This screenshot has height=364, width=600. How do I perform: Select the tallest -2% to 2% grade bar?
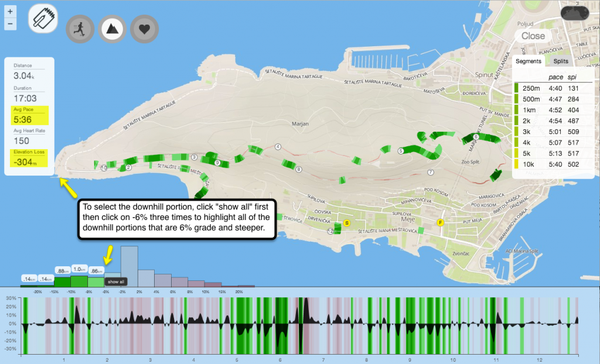pos(129,266)
